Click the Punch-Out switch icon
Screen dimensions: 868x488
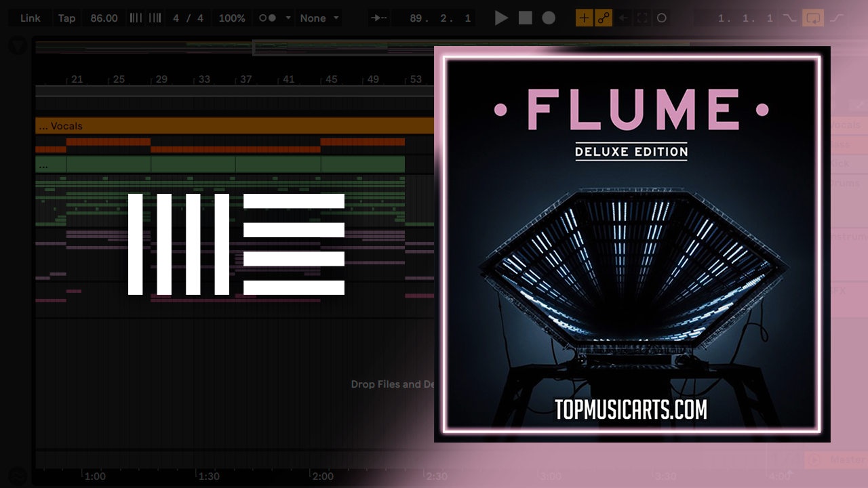click(x=836, y=18)
